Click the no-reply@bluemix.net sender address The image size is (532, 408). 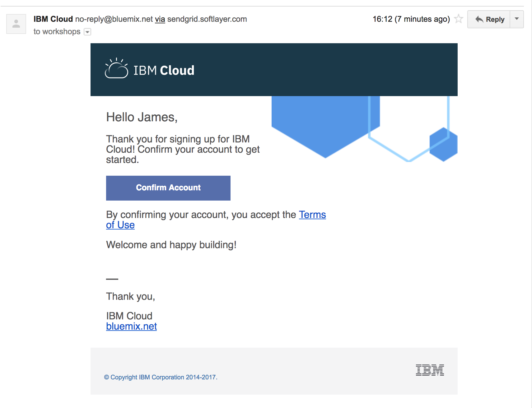pyautogui.click(x=114, y=19)
